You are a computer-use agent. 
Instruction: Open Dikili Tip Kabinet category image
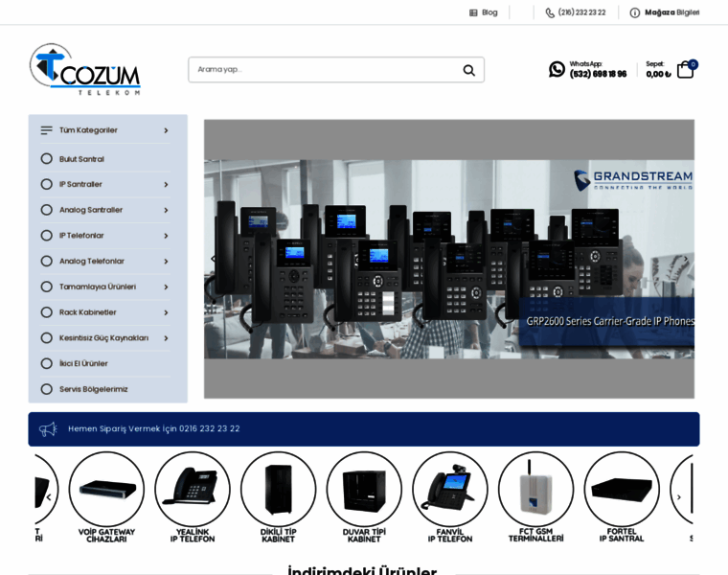278,489
